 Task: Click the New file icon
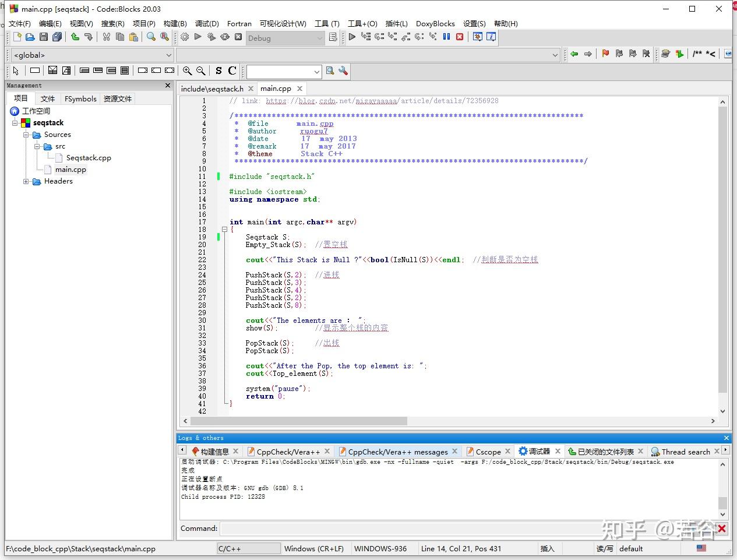17,37
